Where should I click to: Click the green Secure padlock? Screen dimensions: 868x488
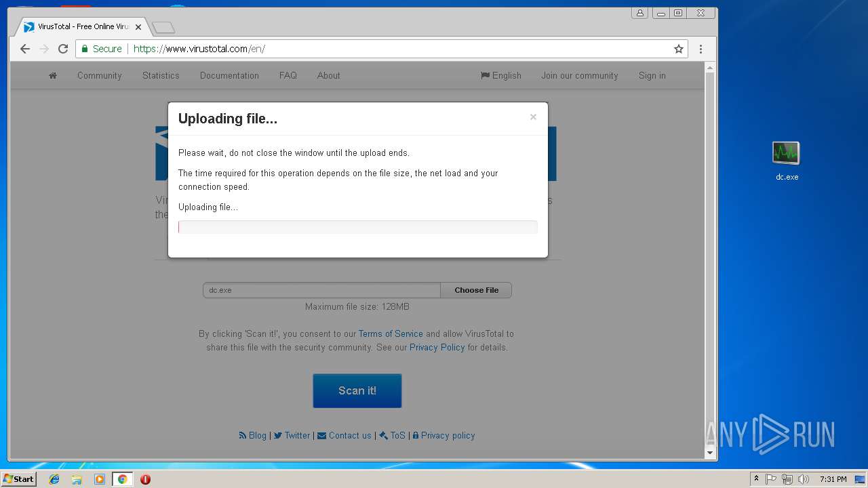pyautogui.click(x=85, y=49)
